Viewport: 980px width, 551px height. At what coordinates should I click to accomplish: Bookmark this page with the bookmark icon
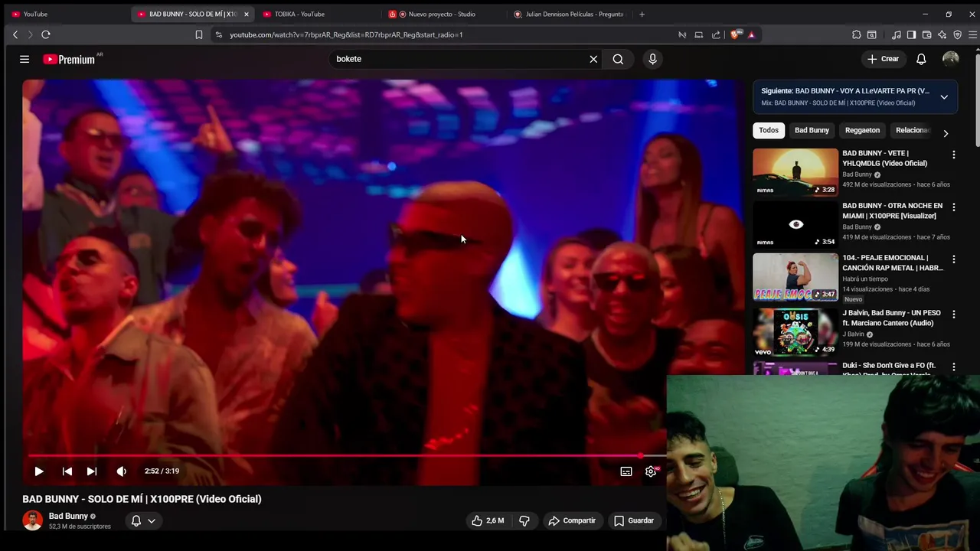(x=199, y=34)
